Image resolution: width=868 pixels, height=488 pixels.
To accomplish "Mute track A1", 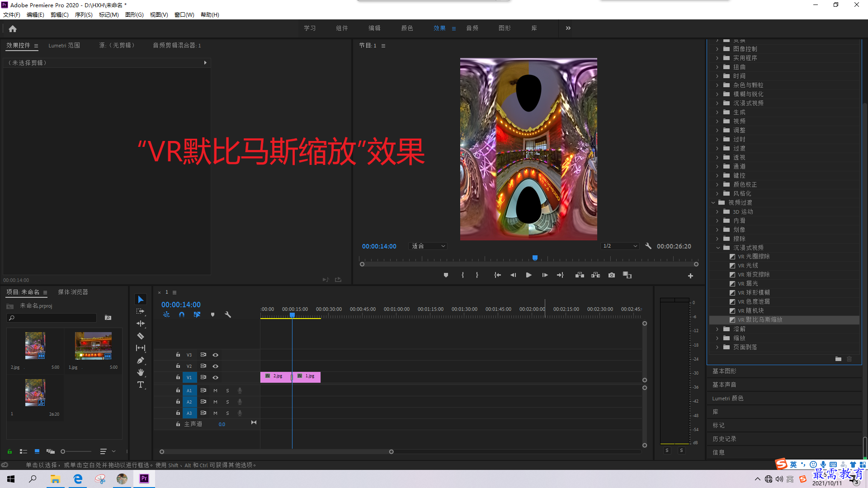I will (215, 391).
